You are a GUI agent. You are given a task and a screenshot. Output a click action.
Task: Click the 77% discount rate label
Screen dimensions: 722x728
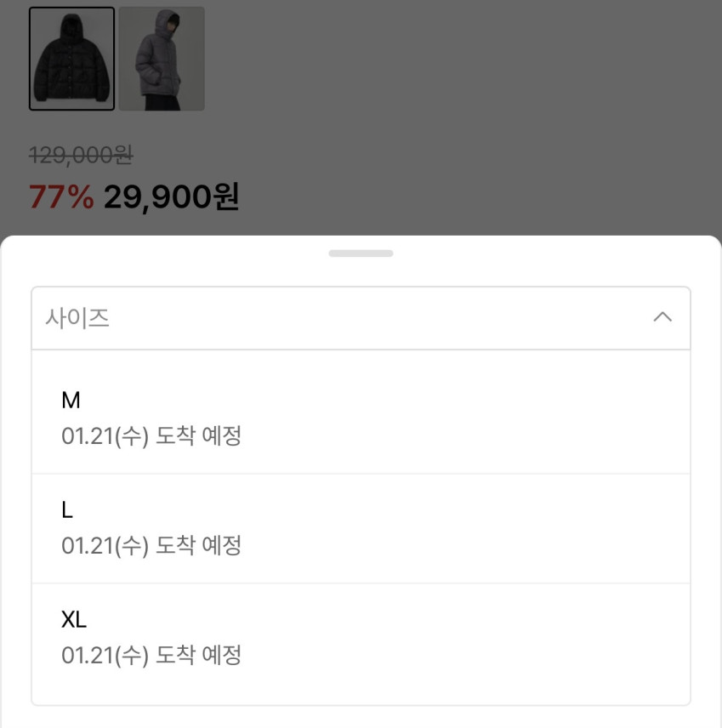click(61, 197)
